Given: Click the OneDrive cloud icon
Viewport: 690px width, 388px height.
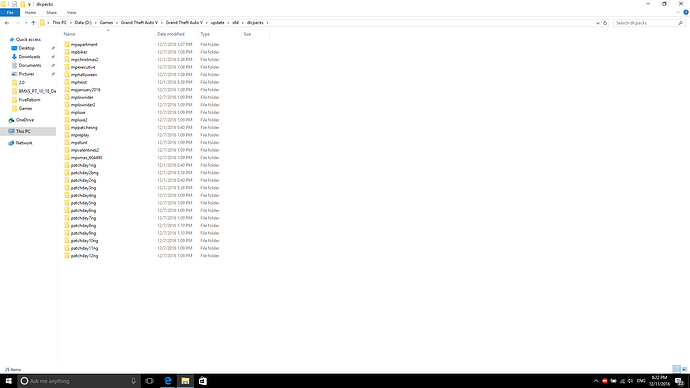Looking at the screenshot, I should [11, 120].
